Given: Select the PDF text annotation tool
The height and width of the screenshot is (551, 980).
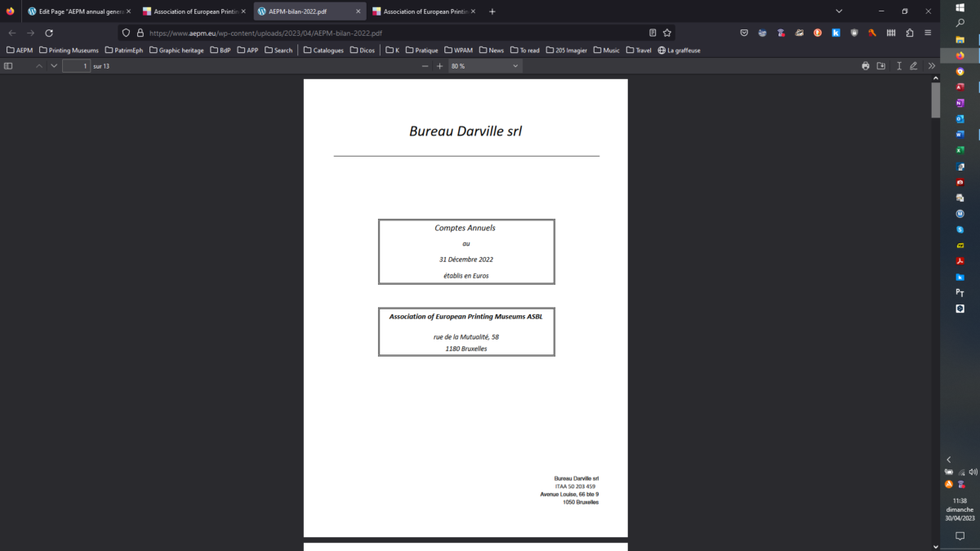Looking at the screenshot, I should pyautogui.click(x=898, y=66).
